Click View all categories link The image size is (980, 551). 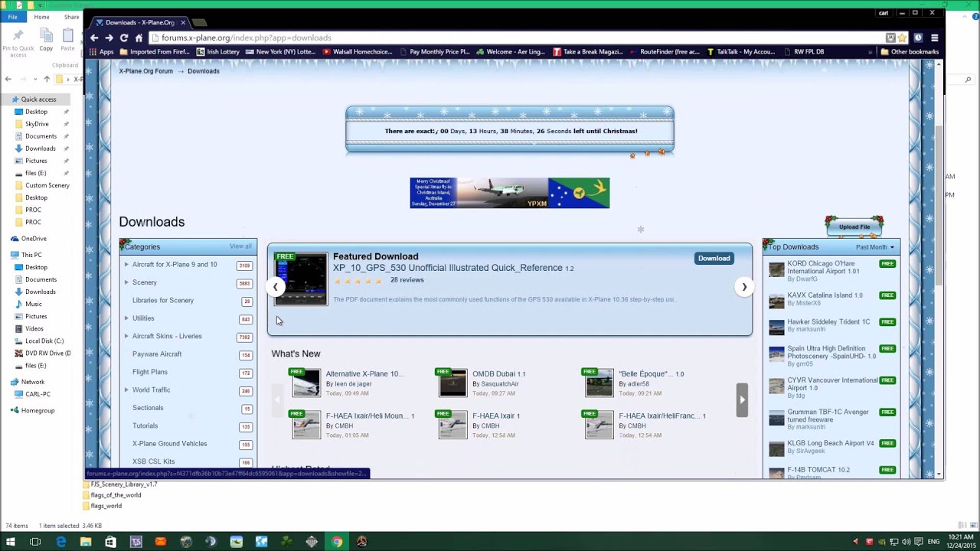(240, 246)
